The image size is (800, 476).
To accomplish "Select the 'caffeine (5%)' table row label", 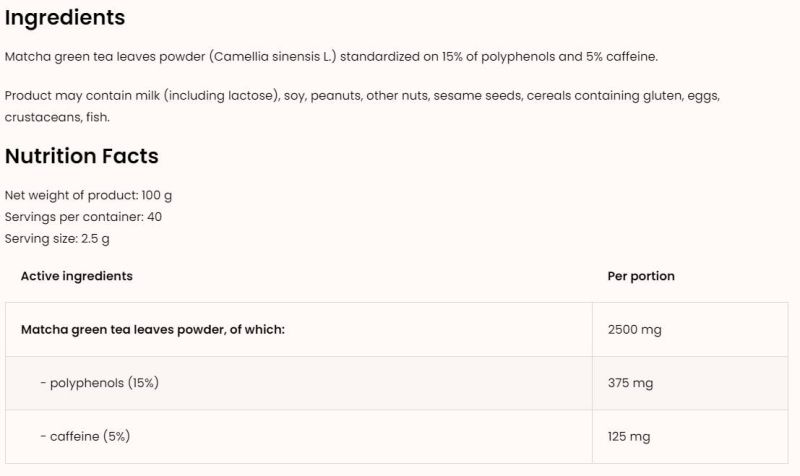I will pyautogui.click(x=85, y=436).
